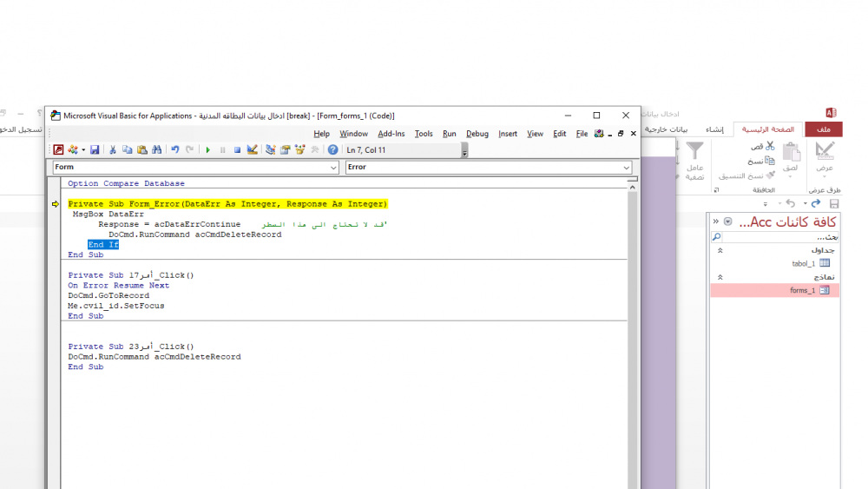Switch to إنشاء tab in Access
This screenshot has height=489, width=868.
[x=714, y=129]
